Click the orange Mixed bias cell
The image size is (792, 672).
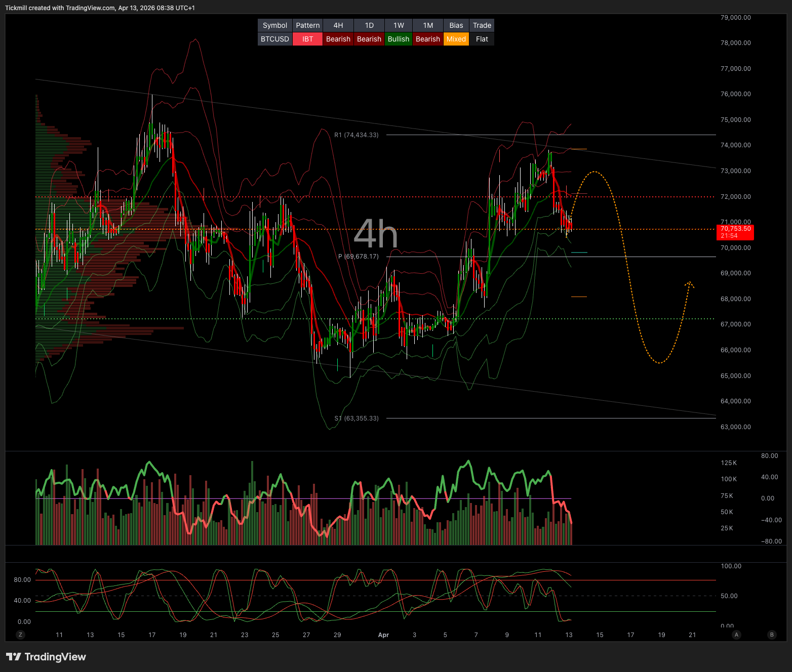(x=456, y=39)
